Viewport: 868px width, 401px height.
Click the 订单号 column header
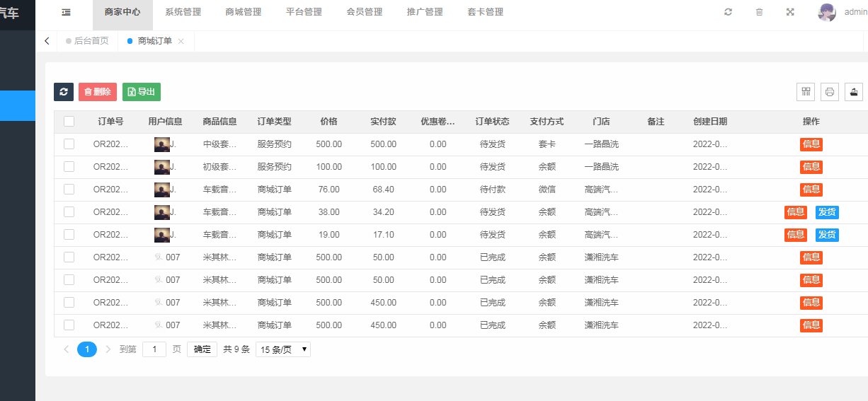click(x=111, y=122)
